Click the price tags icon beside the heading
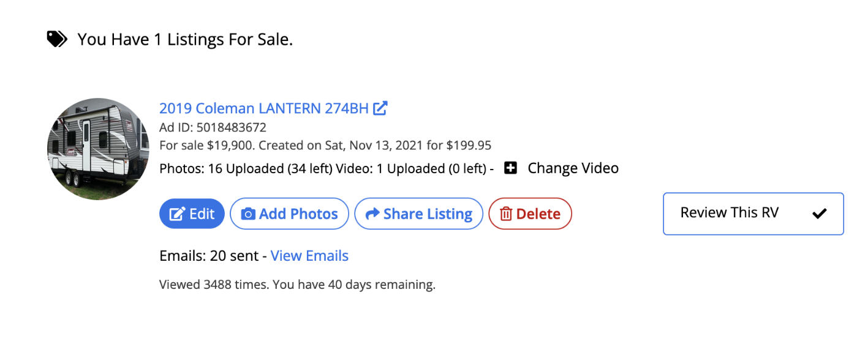Image resolution: width=868 pixels, height=344 pixels. pos(57,40)
